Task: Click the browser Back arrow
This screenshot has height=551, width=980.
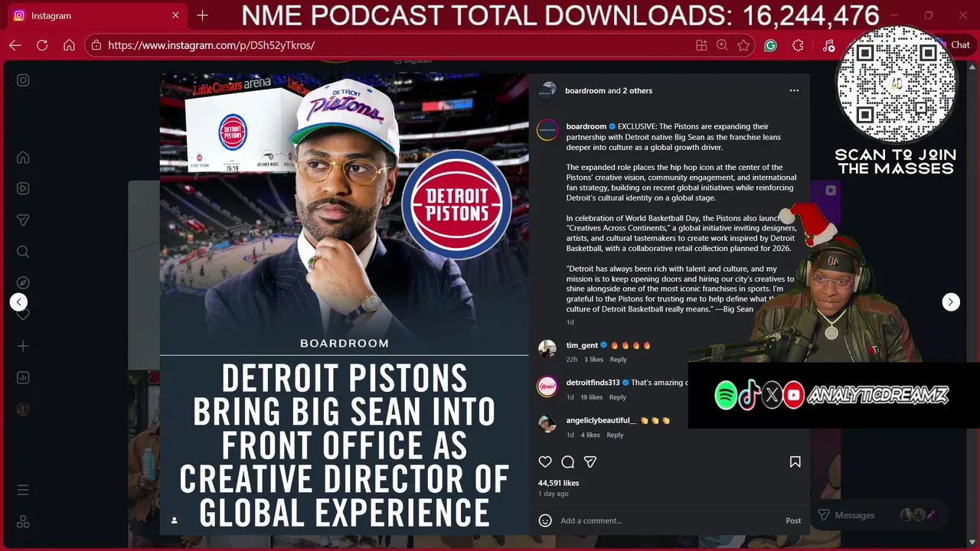Action: 15,45
